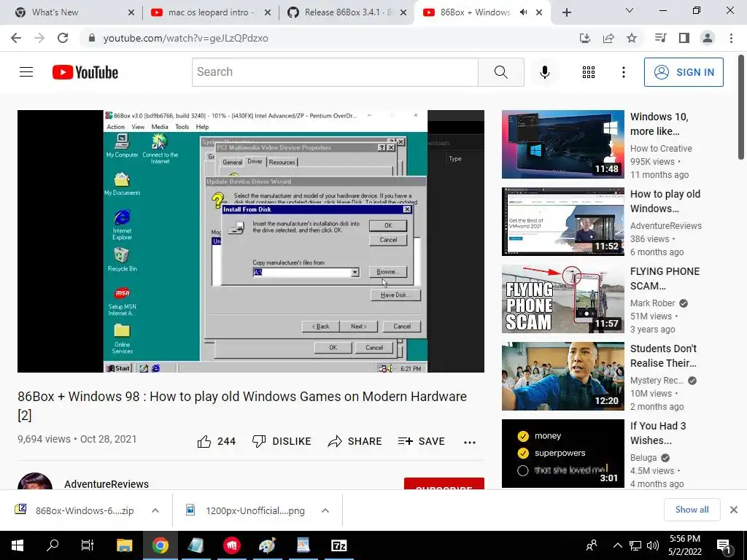Show hidden system tray icons
The width and height of the screenshot is (747, 560).
(x=617, y=545)
